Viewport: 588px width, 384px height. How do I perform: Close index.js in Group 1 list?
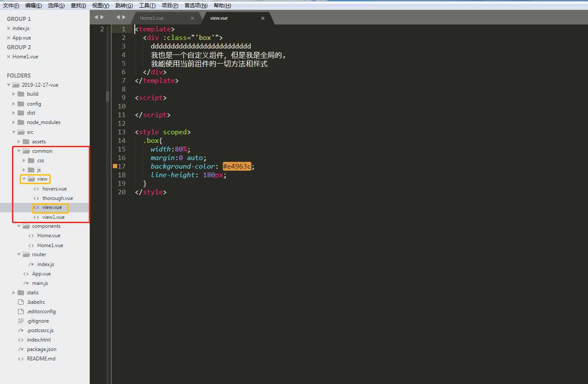click(9, 28)
